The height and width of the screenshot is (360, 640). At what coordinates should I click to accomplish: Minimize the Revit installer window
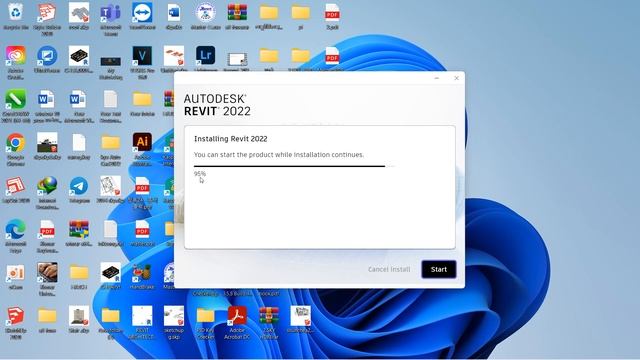437,78
